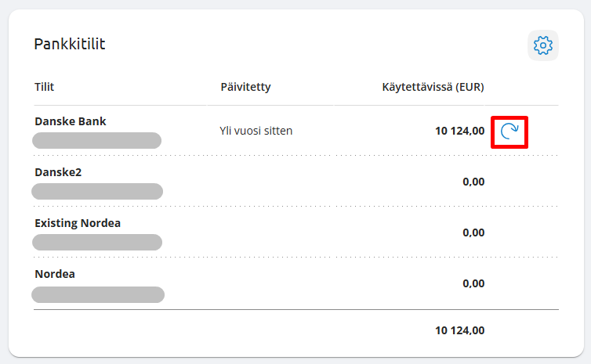Click the 'Yli vuosi sitten' updated text
The image size is (591, 364).
click(x=256, y=131)
